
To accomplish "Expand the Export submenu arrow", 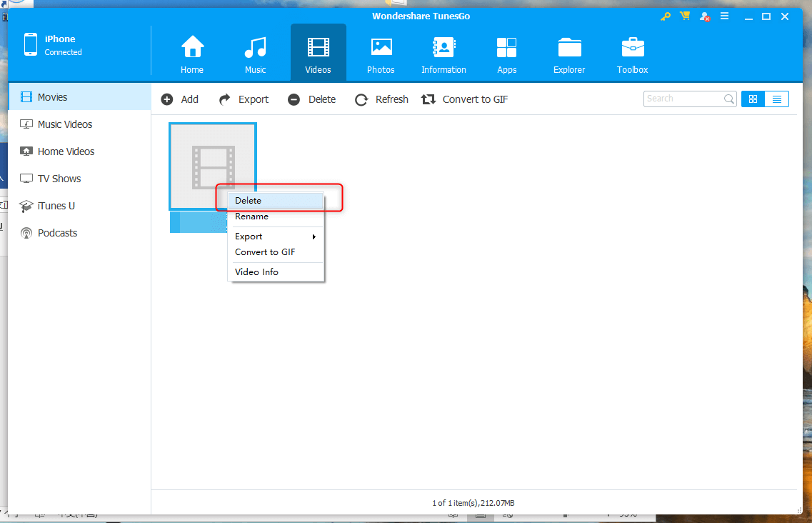I will [x=314, y=237].
